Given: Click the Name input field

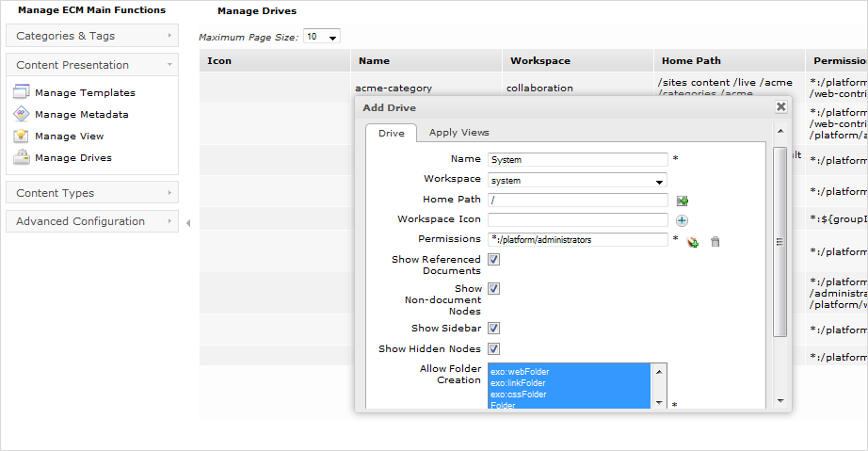Looking at the screenshot, I should click(x=578, y=160).
